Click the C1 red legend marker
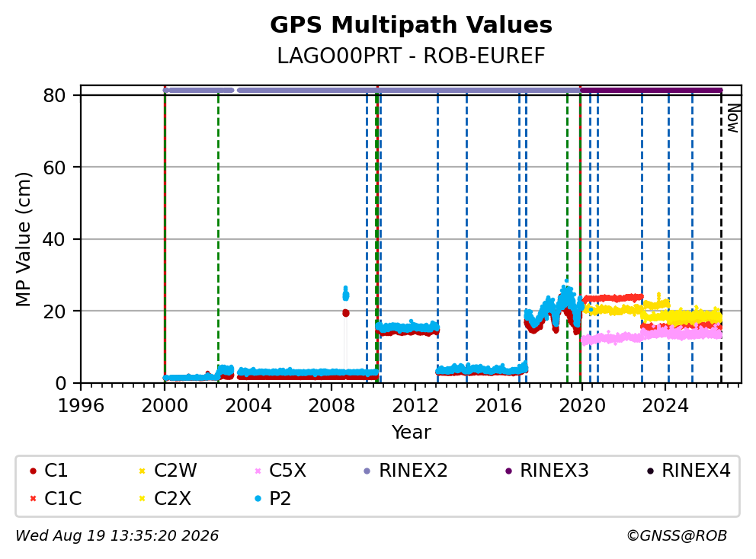Viewport: 756px width, 559px height. click(33, 471)
